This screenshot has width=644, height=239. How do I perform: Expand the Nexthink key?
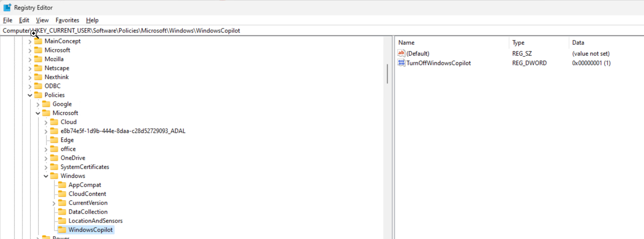30,77
